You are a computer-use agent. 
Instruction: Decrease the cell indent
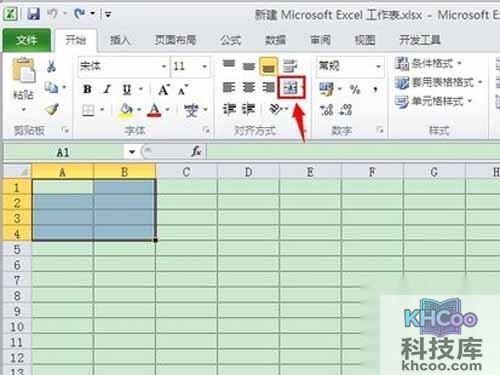229,109
